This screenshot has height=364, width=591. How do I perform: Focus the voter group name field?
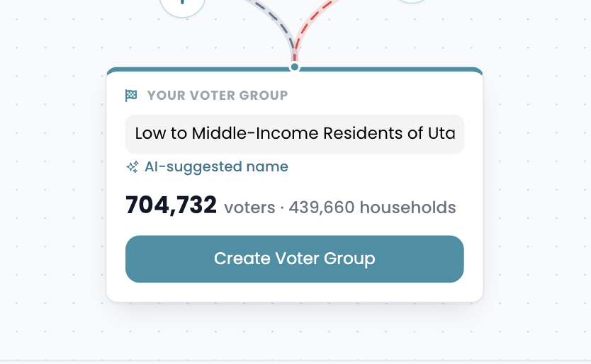(x=294, y=133)
